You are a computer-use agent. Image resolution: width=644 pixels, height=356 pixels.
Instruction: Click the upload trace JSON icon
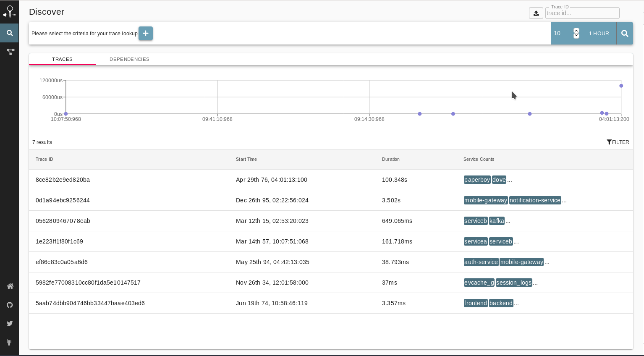(x=536, y=13)
